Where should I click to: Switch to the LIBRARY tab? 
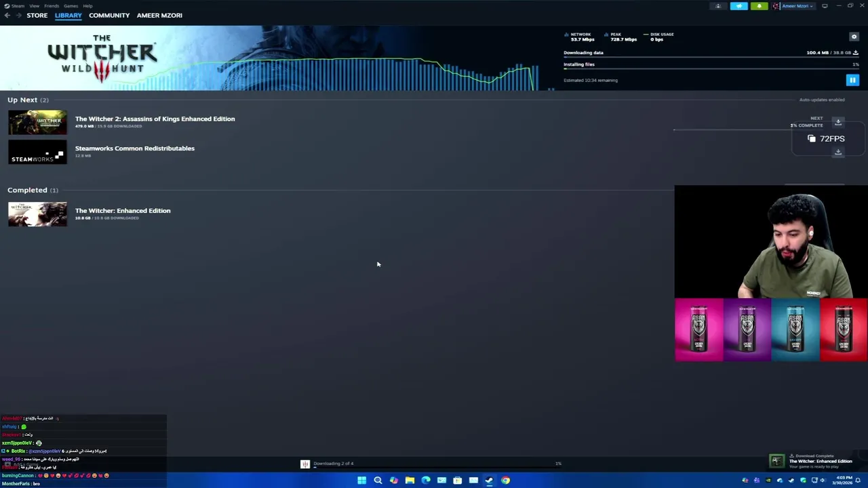click(68, 15)
